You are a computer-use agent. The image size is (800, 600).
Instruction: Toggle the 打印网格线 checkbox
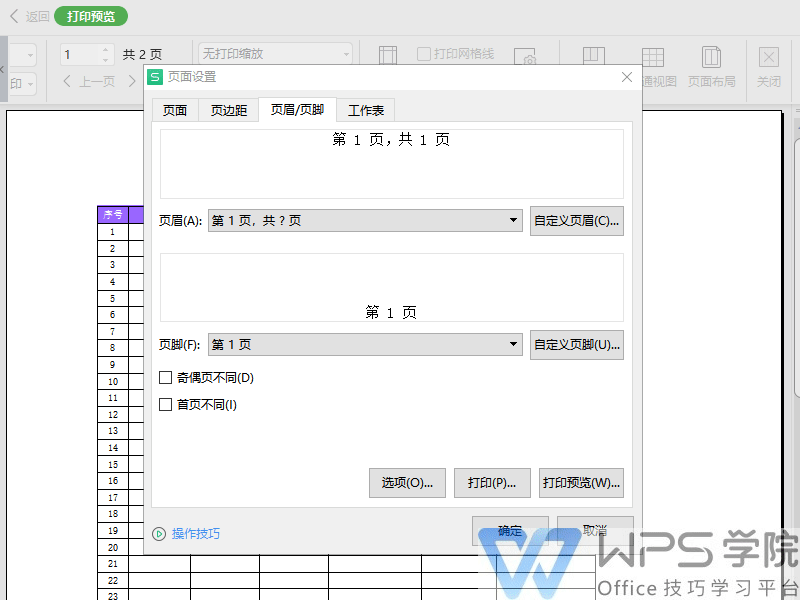[424, 54]
